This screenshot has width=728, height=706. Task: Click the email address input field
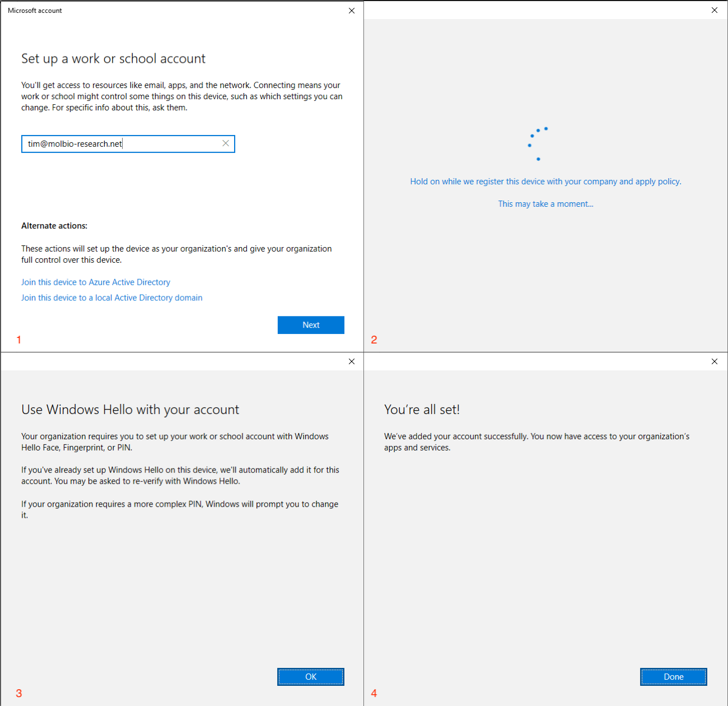[x=128, y=144]
